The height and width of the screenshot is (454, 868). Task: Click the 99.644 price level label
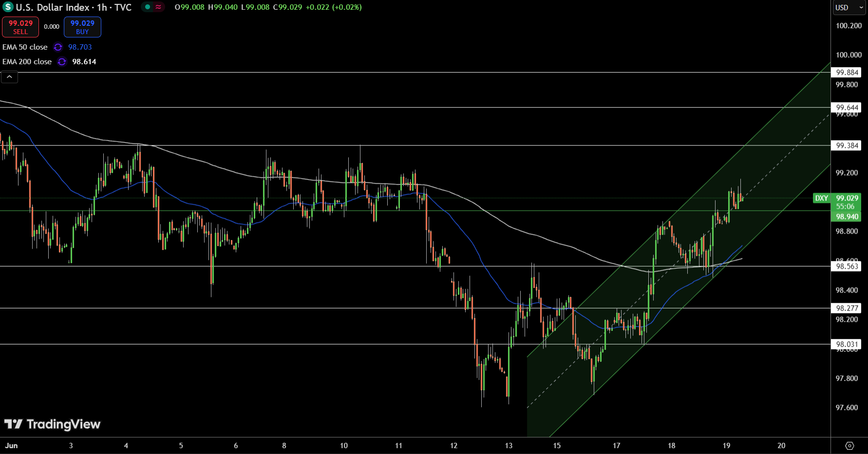coord(847,108)
